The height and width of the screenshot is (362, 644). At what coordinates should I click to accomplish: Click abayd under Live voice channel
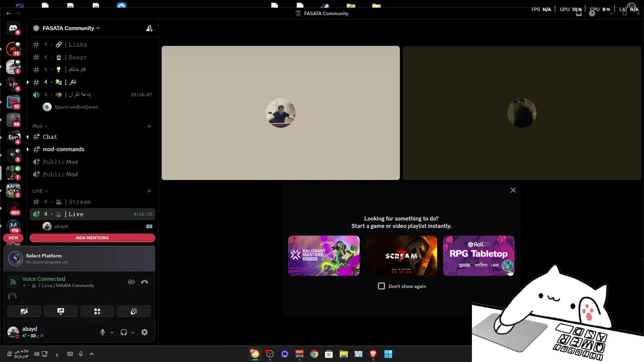(x=98, y=226)
